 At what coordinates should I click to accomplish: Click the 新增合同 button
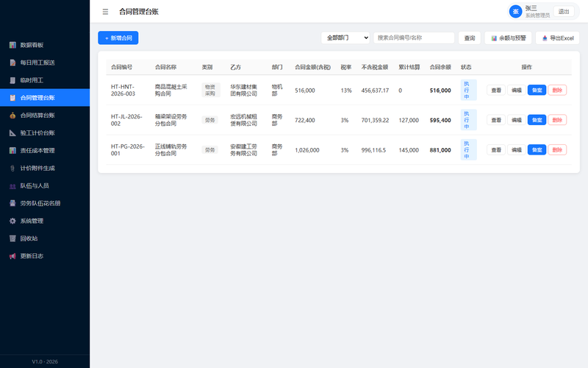118,38
